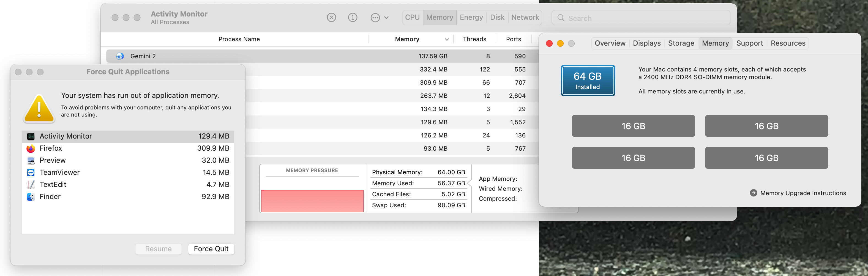Click the red memory pressure graph
Viewport: 868px width, 276px height.
tap(312, 201)
